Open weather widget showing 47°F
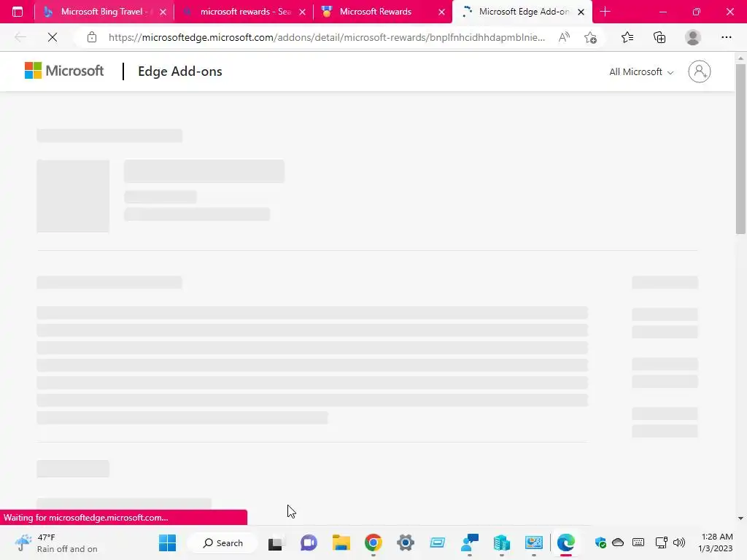The width and height of the screenshot is (747, 560). (x=56, y=542)
